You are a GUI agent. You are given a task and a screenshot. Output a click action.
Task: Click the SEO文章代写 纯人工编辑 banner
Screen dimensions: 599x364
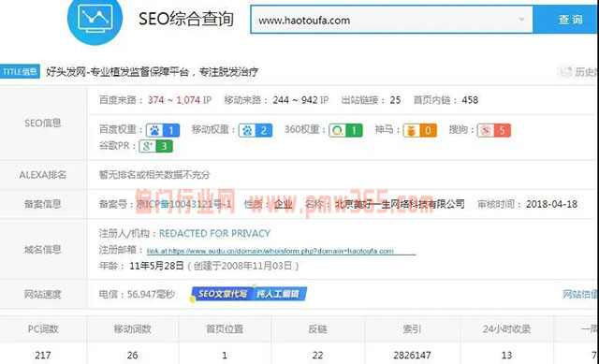pos(249,294)
